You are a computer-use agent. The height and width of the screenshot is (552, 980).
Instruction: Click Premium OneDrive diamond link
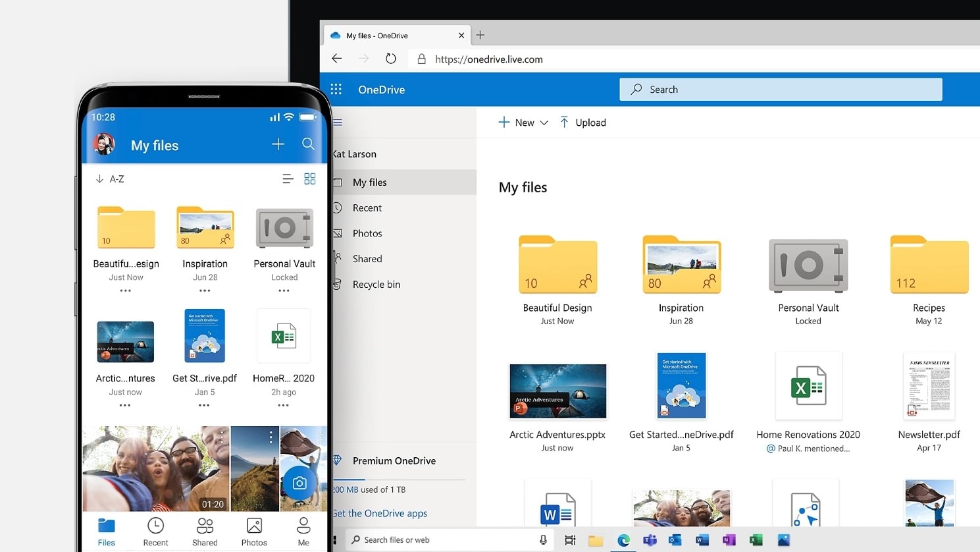tap(385, 461)
